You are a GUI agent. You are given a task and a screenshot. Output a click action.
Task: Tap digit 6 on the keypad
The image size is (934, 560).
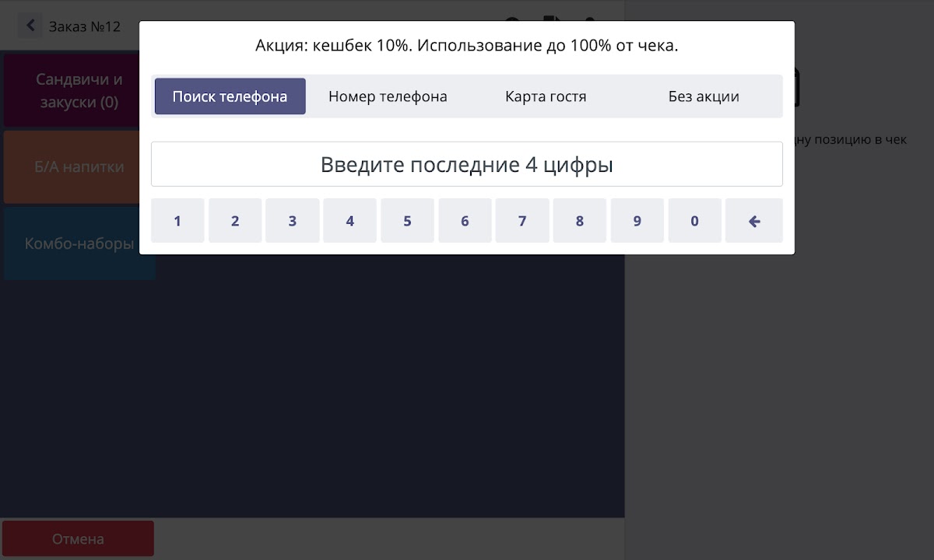[x=465, y=221]
